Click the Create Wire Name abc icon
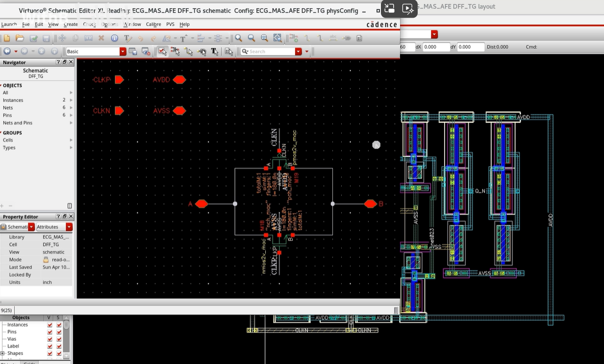The height and width of the screenshot is (364, 604). (x=334, y=38)
